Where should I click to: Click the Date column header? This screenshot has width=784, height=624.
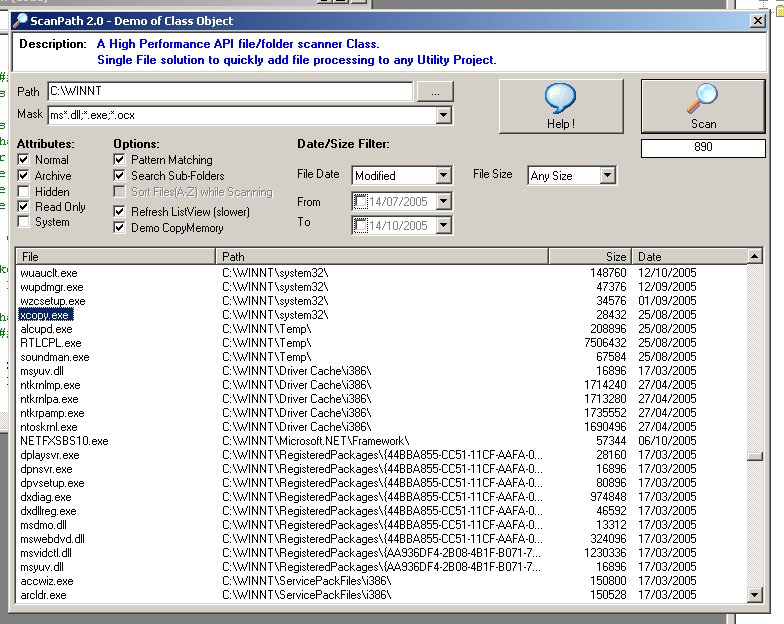click(690, 257)
